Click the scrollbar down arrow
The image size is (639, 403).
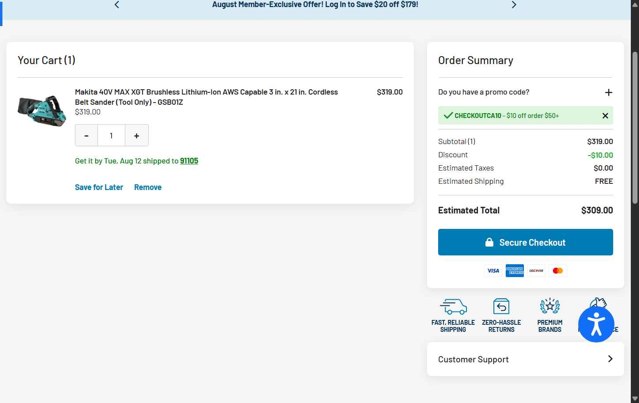[x=635, y=399]
